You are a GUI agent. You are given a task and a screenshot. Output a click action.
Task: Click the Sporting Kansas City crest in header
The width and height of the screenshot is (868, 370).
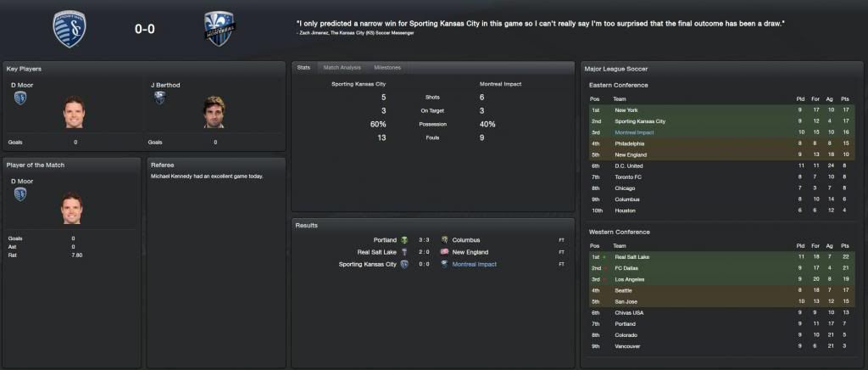[70, 29]
